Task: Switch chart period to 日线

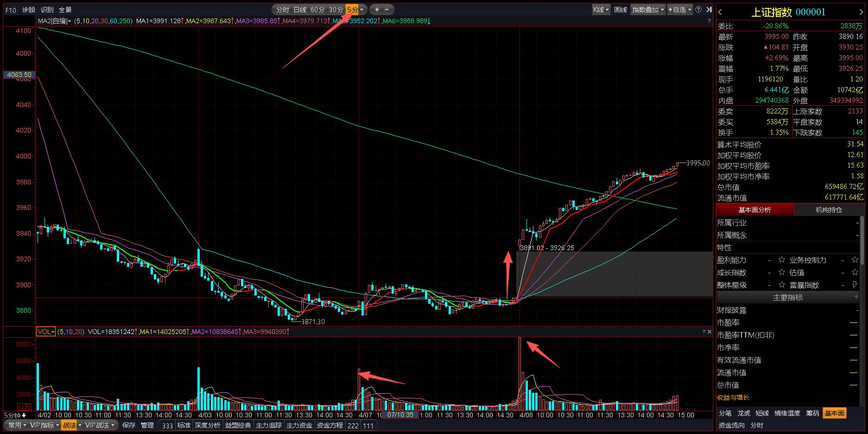Action: (300, 10)
